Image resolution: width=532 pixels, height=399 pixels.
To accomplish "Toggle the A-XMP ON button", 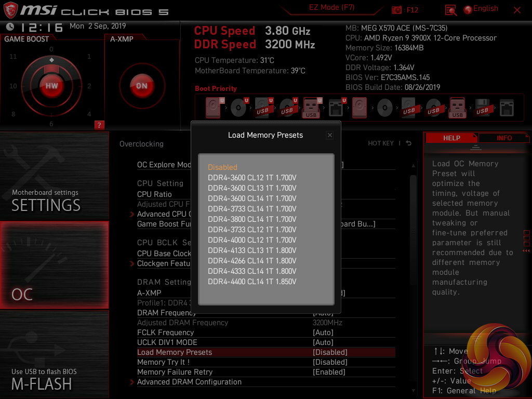I will point(141,86).
